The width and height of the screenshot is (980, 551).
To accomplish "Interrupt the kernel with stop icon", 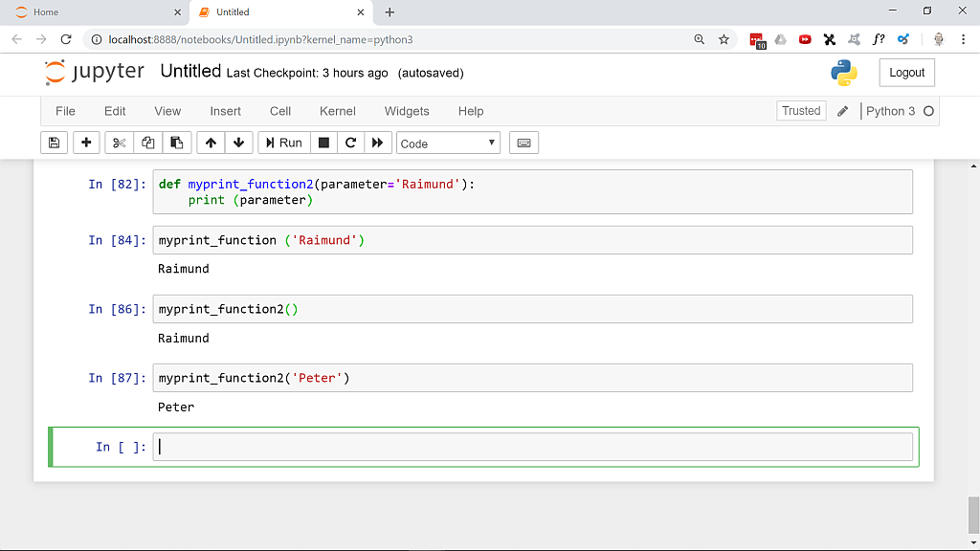I will tap(323, 143).
